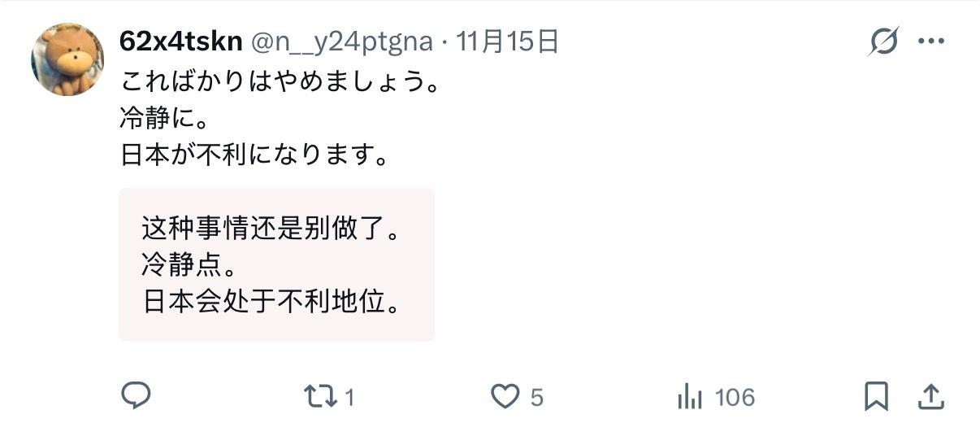The image size is (980, 423).
Task: Open the three-dot more options menu
Action: 930,41
